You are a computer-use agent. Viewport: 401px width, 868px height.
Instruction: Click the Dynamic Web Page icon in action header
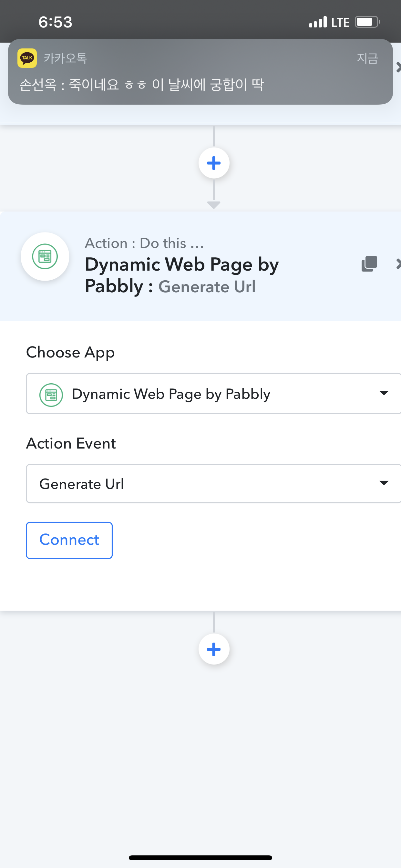click(x=45, y=256)
